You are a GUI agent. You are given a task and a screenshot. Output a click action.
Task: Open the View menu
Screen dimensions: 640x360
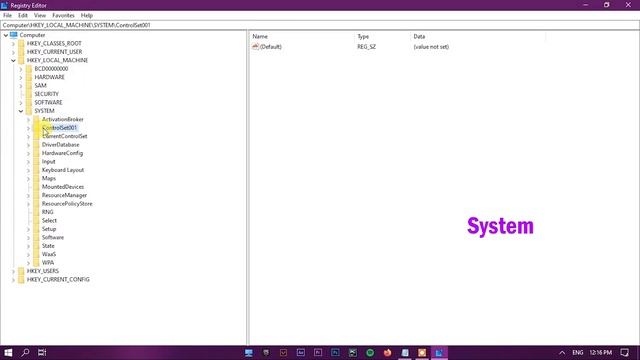(40, 15)
